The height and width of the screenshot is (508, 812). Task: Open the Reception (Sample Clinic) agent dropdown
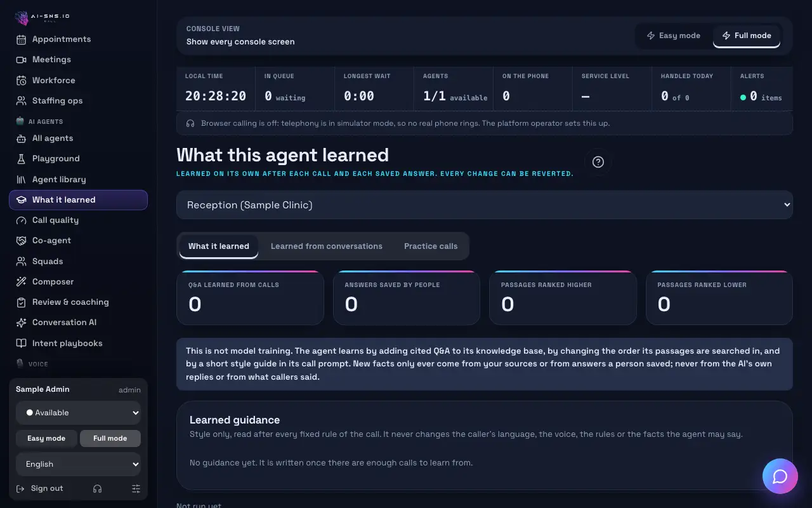(485, 205)
